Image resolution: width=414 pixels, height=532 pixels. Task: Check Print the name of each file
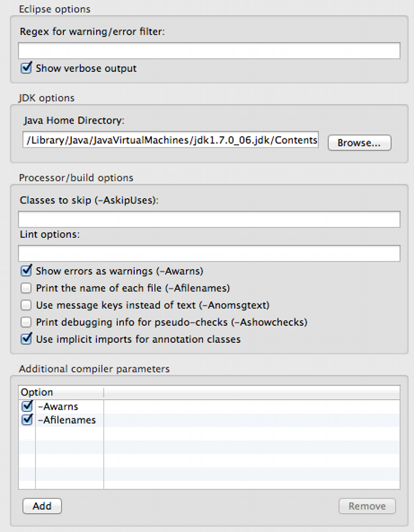coord(26,288)
